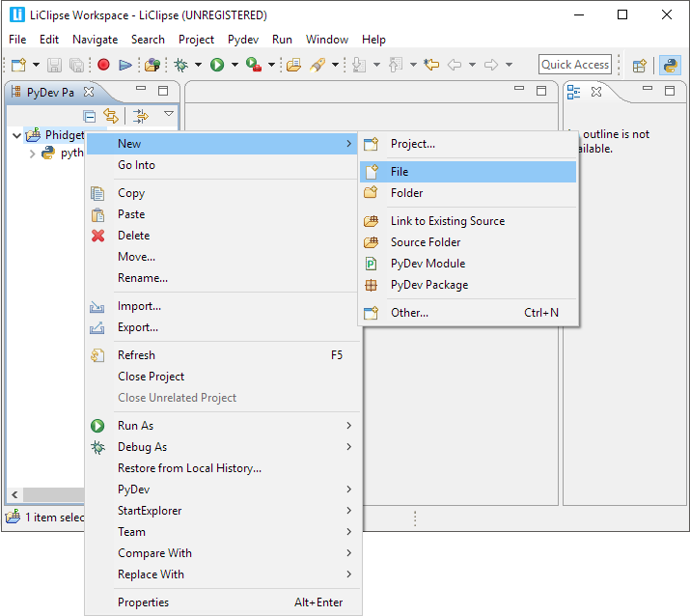Select the PyDev perspective icon
This screenshot has height=616, width=690.
670,66
